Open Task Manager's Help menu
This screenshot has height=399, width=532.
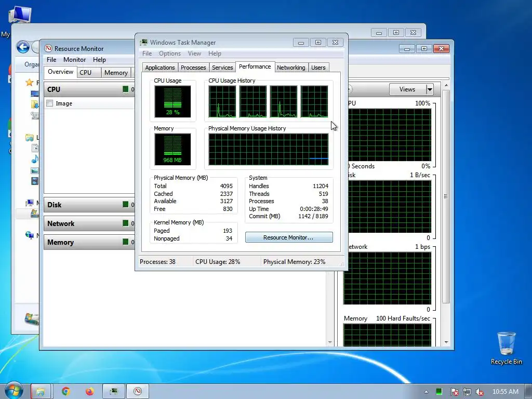click(x=215, y=54)
